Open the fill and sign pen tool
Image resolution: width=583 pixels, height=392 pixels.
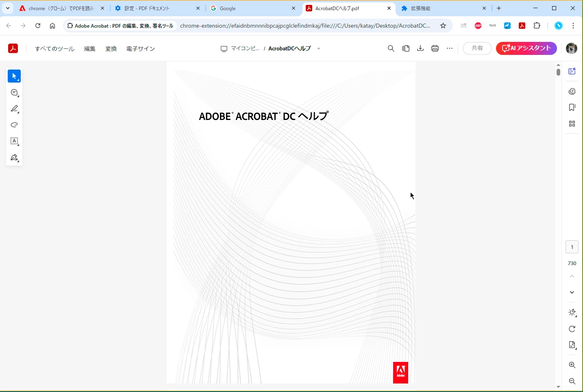(x=14, y=157)
